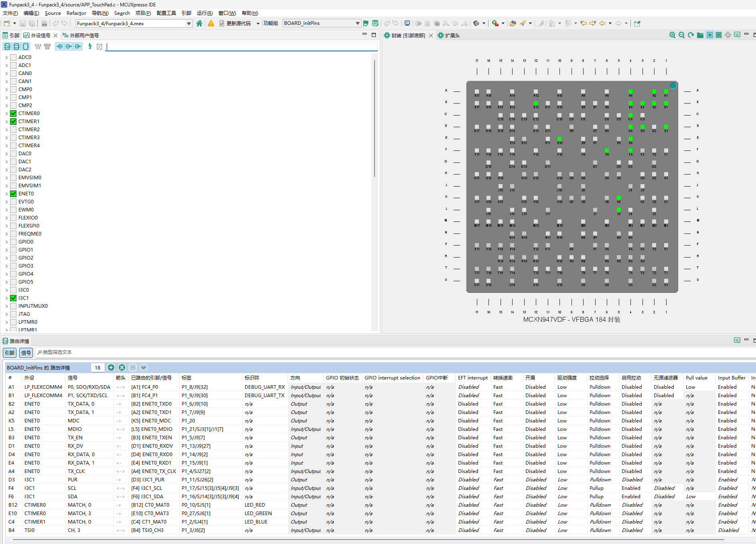Click the first waveform icon in signals toolbar

pos(38,47)
